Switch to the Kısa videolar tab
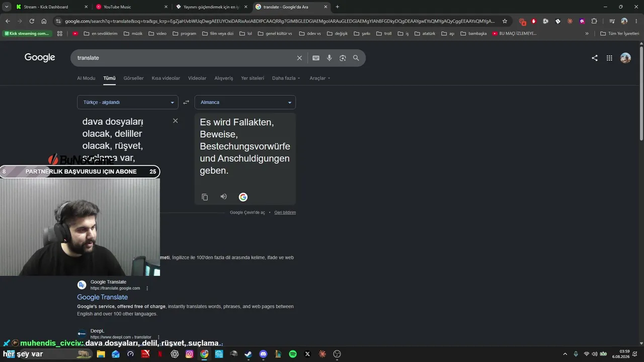 (166, 78)
